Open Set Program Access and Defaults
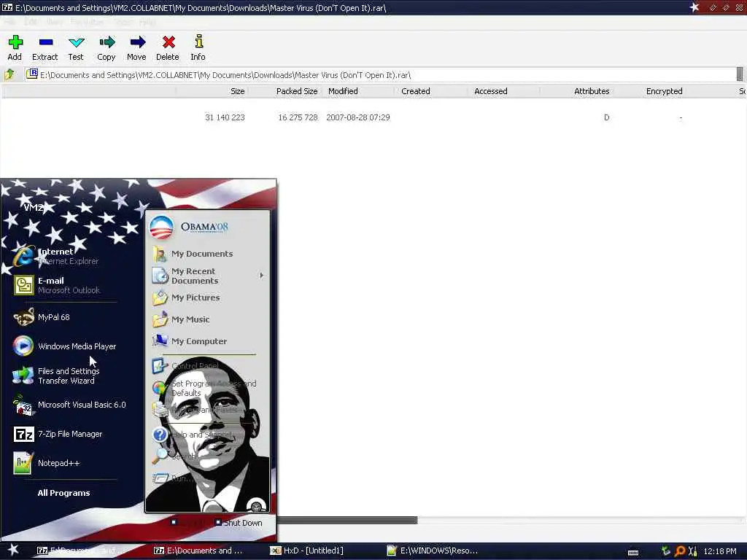The width and height of the screenshot is (747, 560). pos(207,388)
